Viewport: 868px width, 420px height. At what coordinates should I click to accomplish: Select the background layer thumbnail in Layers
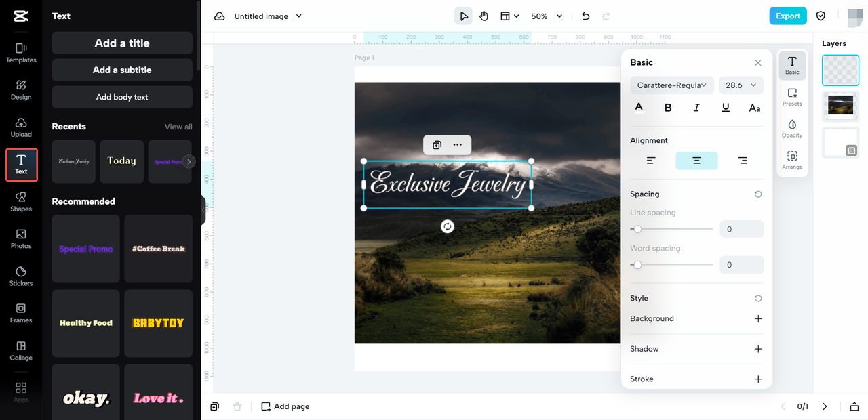pos(840,143)
